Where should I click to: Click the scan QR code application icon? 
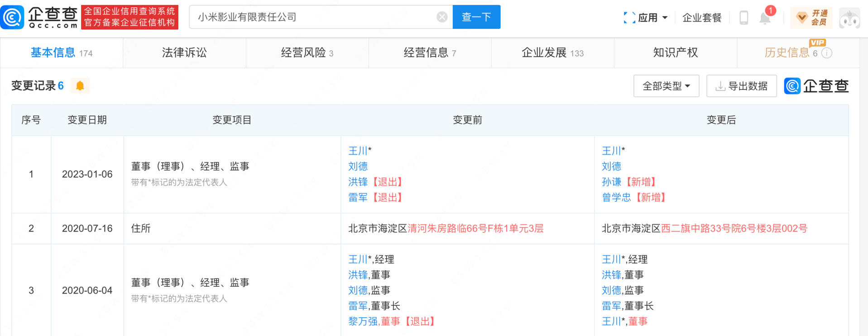629,18
